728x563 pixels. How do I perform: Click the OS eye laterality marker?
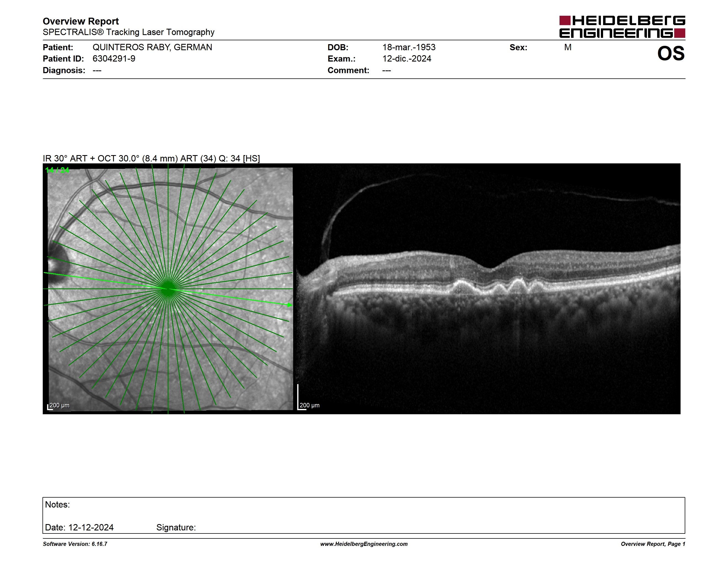click(x=671, y=53)
